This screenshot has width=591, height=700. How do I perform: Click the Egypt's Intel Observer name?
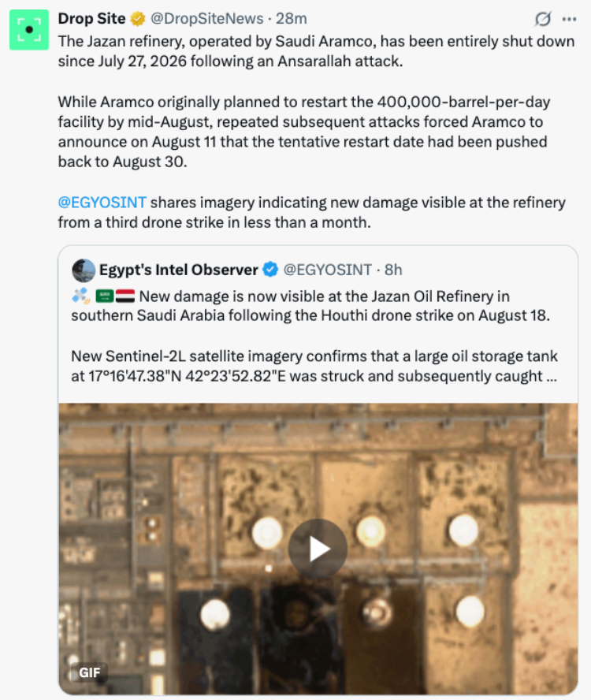coord(179,270)
